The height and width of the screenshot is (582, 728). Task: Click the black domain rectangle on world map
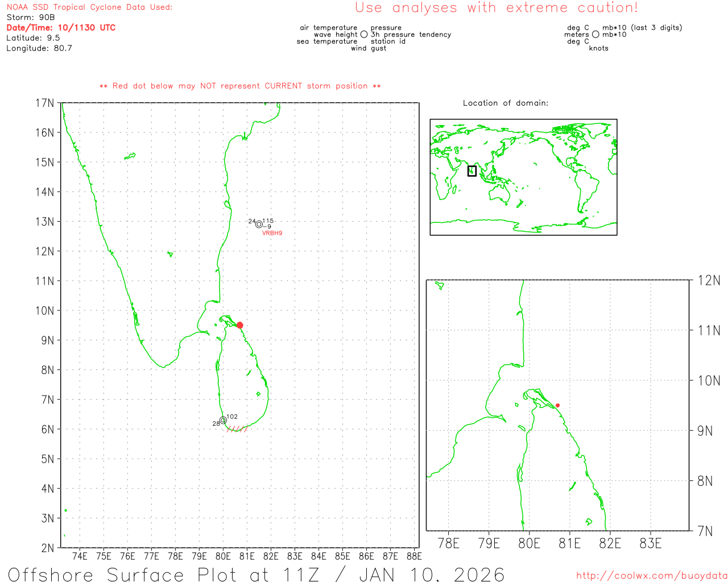471,171
